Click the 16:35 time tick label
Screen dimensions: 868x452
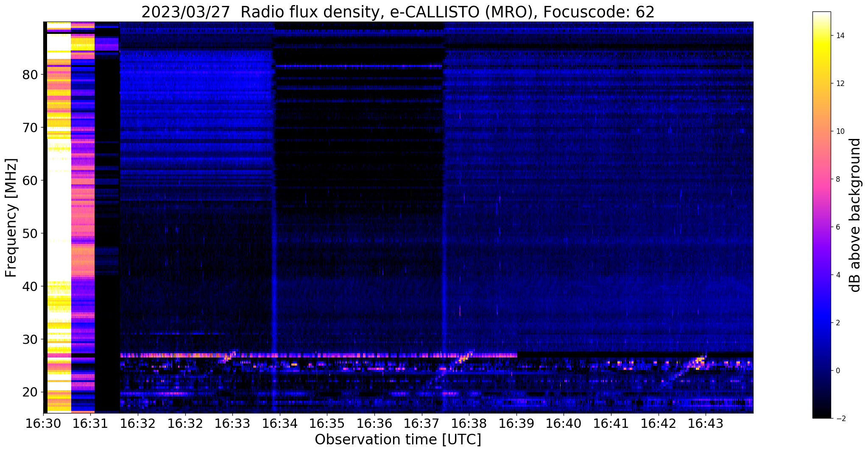pos(327,423)
